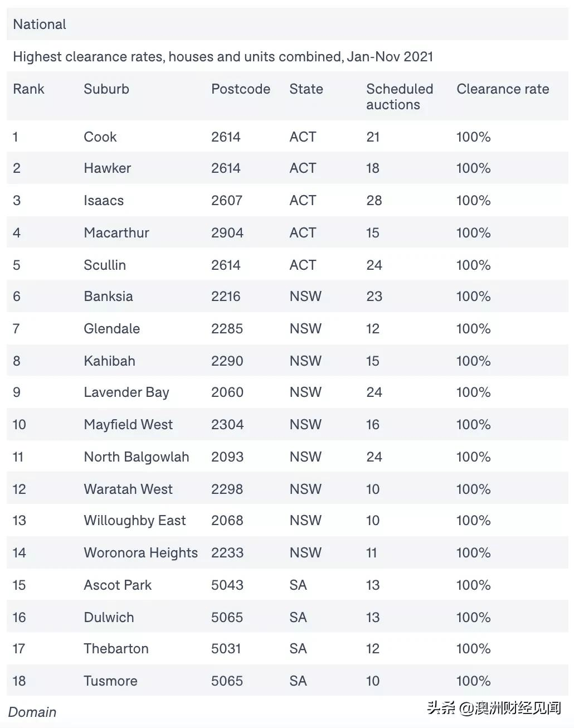574x728 pixels.
Task: Select the Cook suburb cell
Action: click(100, 137)
